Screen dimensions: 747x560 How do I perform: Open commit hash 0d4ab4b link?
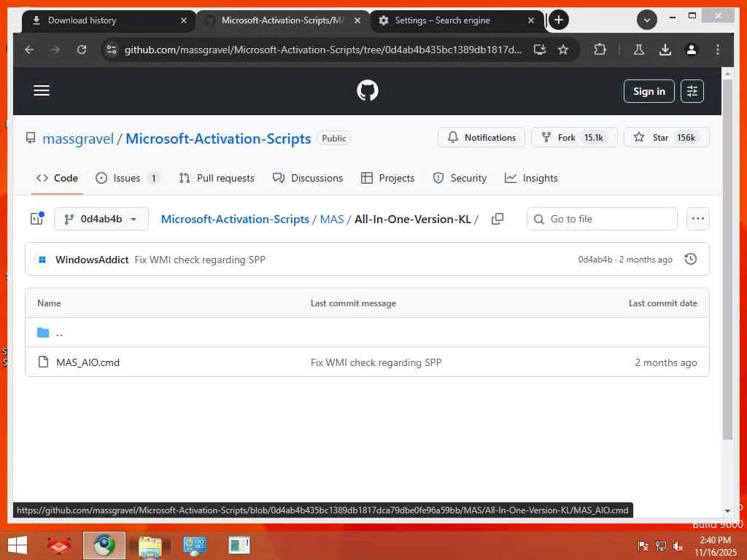coord(595,260)
